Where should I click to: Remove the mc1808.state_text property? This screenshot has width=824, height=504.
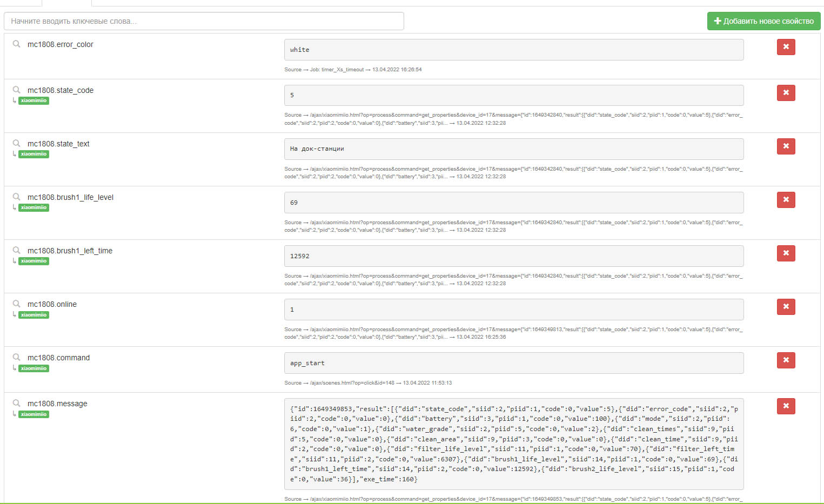pyautogui.click(x=786, y=146)
